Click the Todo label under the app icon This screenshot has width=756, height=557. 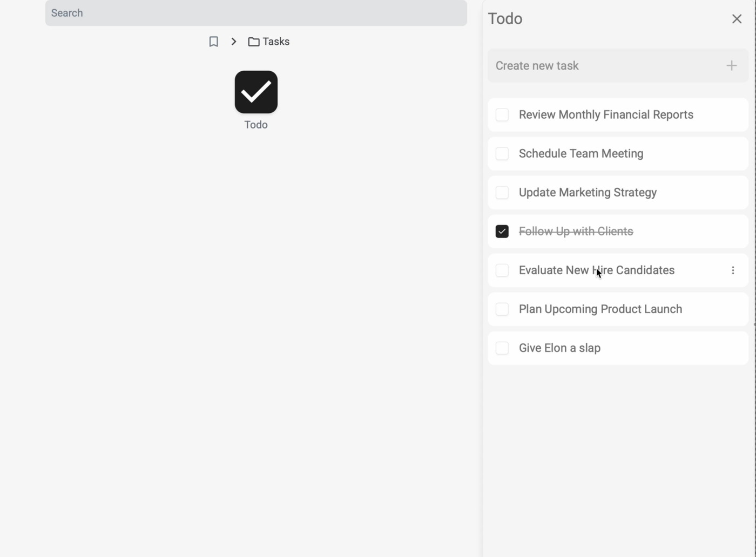pos(256,125)
